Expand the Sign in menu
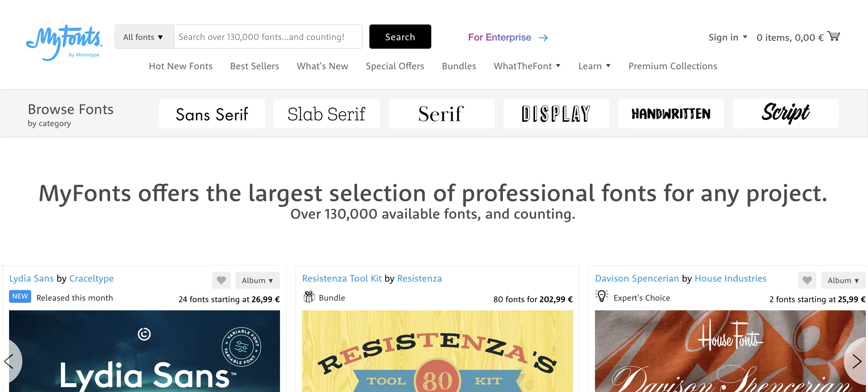868x392 pixels. pyautogui.click(x=727, y=37)
